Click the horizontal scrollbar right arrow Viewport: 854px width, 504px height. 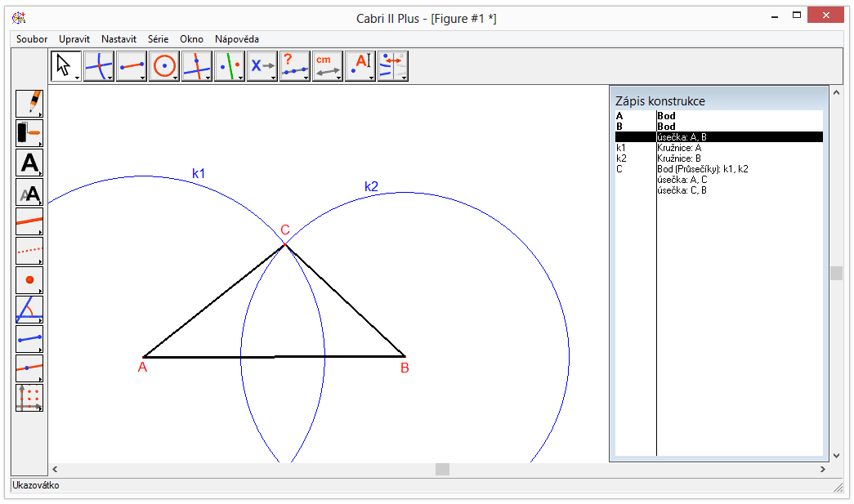coord(822,469)
